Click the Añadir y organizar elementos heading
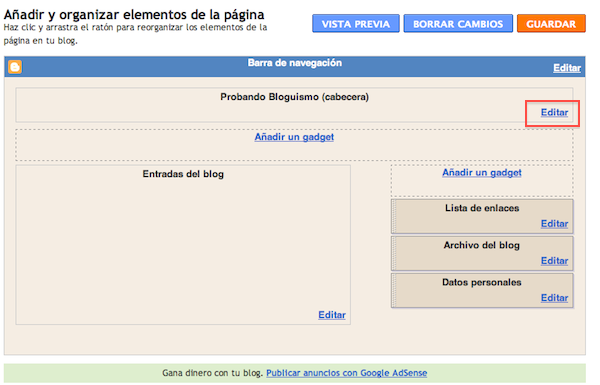Viewport: 600px width, 385px height. (134, 15)
